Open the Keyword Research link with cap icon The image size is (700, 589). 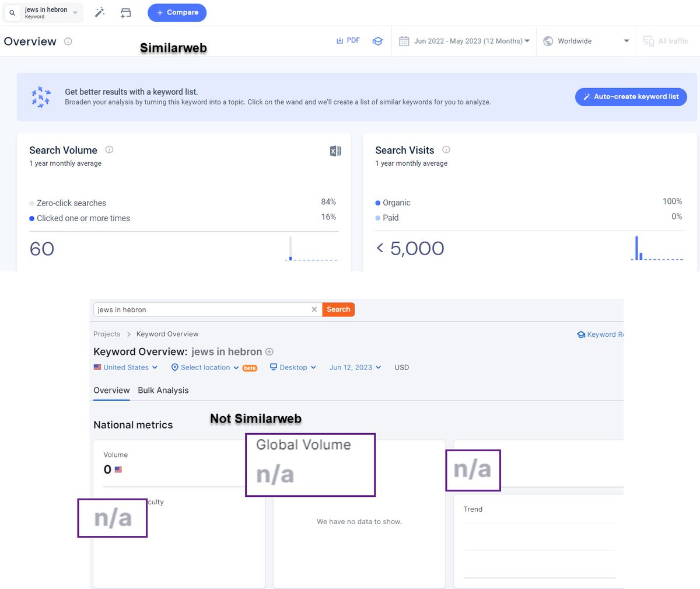pos(600,334)
